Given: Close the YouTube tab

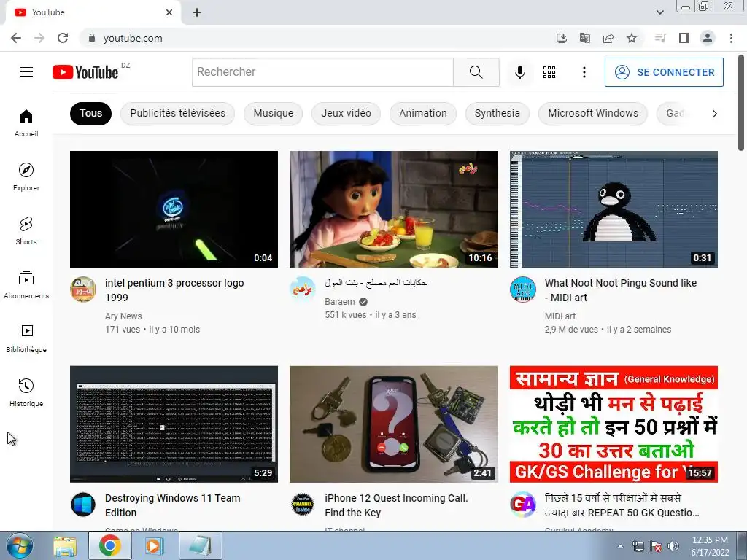Looking at the screenshot, I should tap(169, 12).
